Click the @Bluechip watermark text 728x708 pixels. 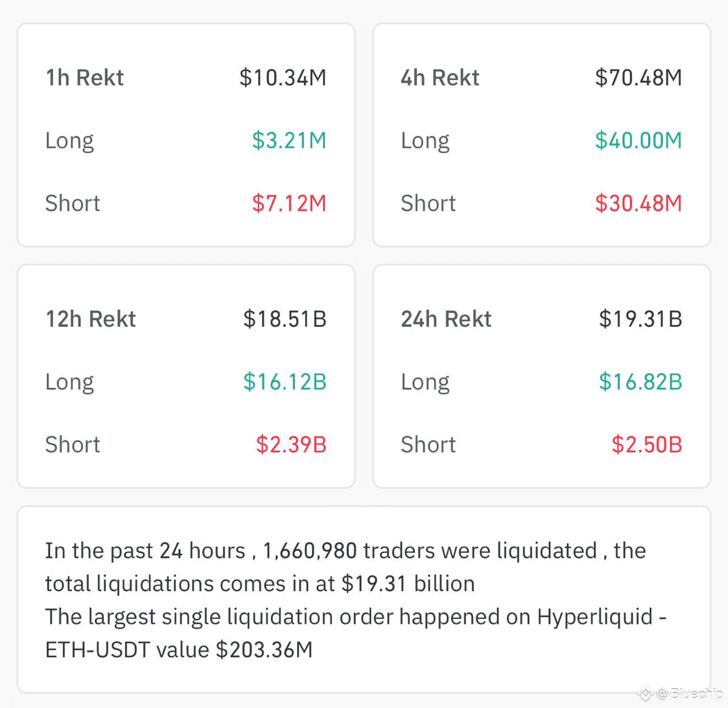[690, 694]
